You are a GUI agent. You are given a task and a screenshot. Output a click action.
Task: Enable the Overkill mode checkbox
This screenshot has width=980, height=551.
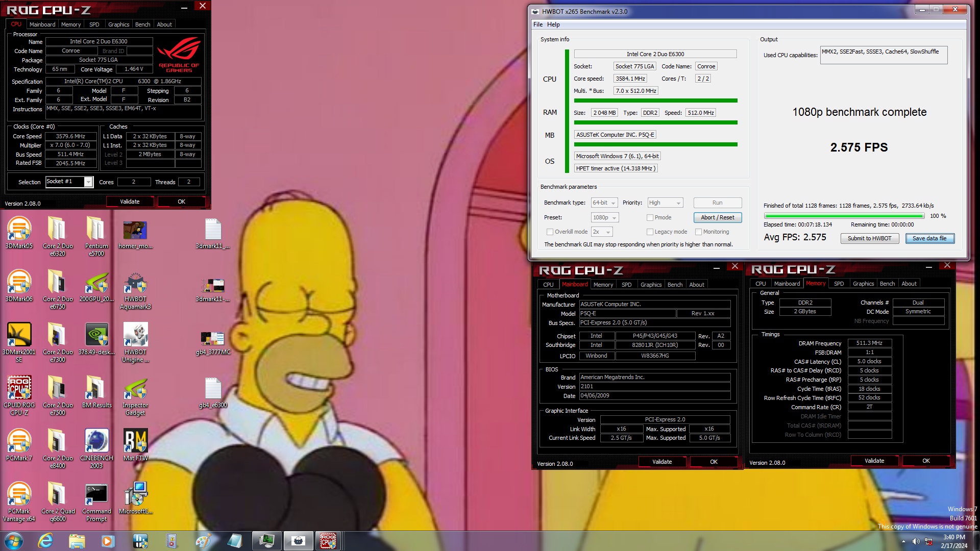550,232
